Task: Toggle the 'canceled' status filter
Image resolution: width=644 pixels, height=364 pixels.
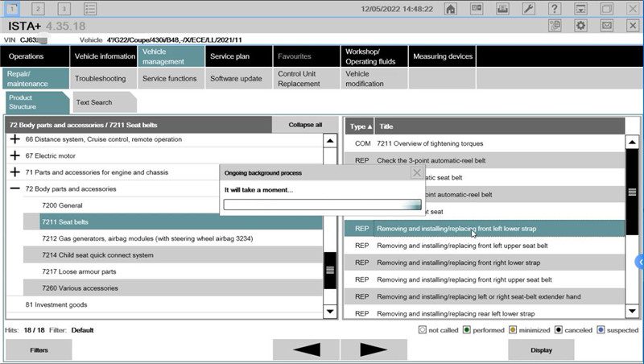Action: (x=558, y=330)
